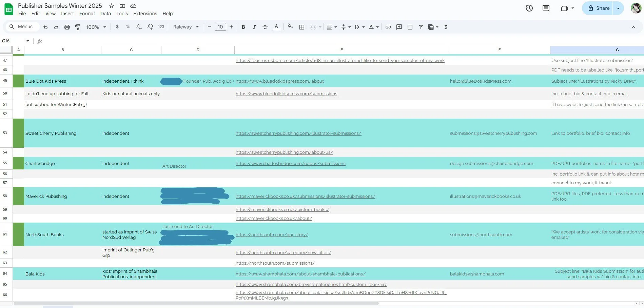Click the merge cells icon
Image resolution: width=644 pixels, height=308 pixels.
[313, 27]
